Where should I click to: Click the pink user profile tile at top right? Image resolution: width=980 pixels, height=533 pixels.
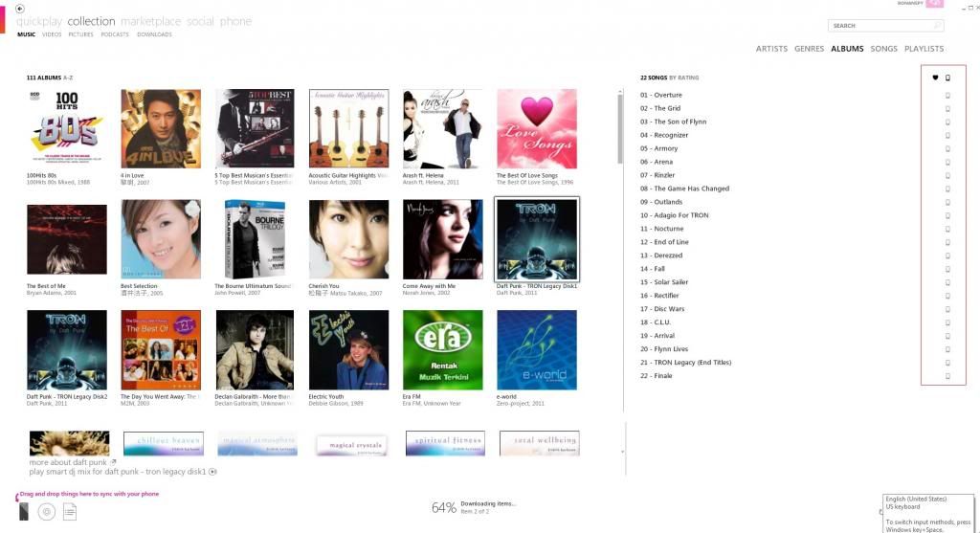point(934,3)
